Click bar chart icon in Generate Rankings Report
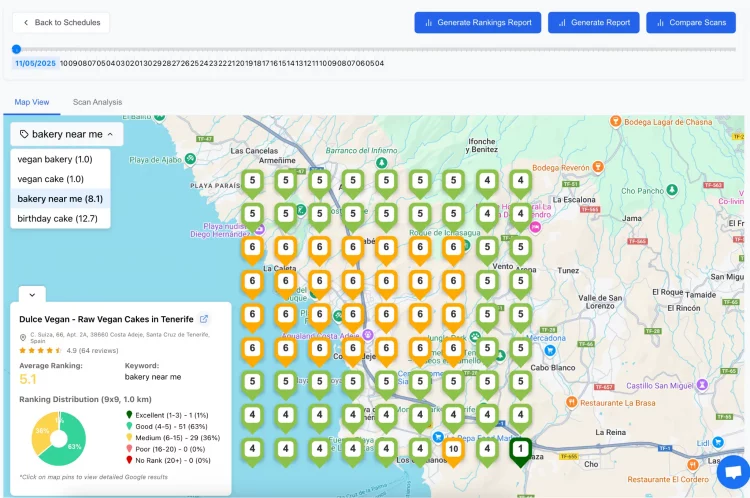Viewport: 750px width, 498px height. click(429, 22)
